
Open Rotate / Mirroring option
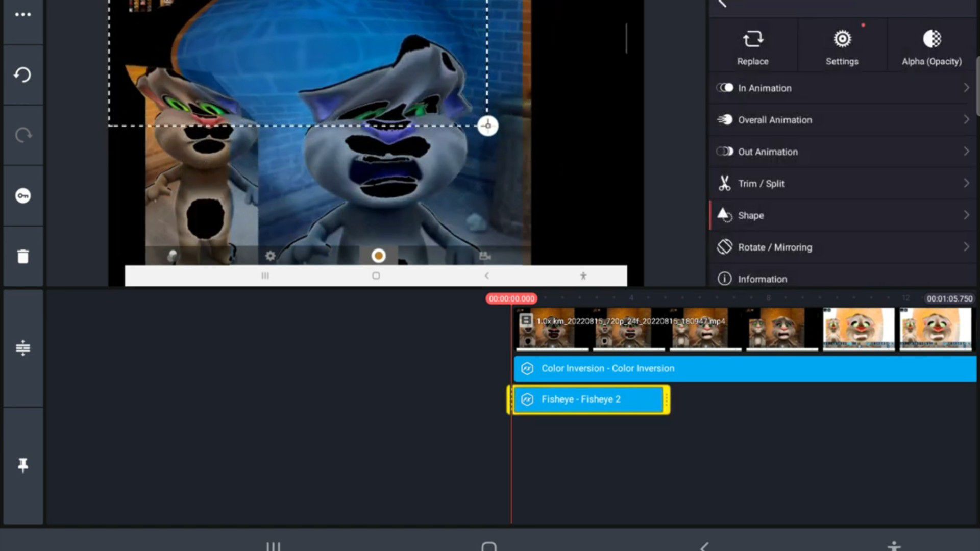(842, 247)
